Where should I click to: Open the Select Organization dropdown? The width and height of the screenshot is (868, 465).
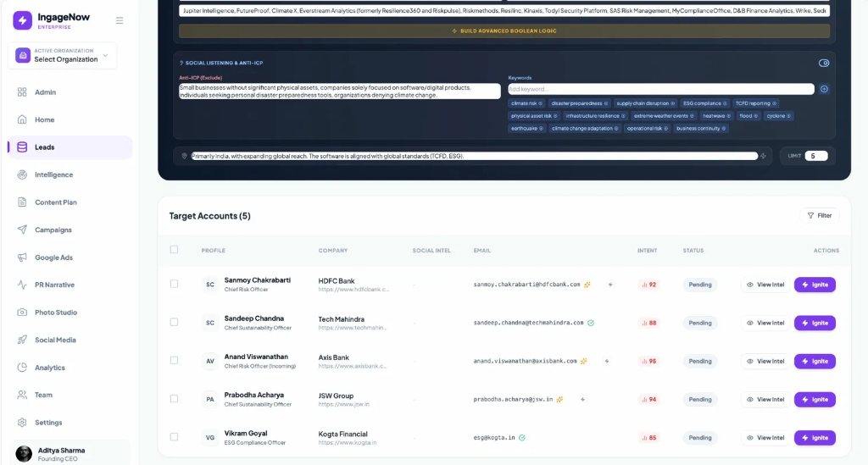point(63,56)
